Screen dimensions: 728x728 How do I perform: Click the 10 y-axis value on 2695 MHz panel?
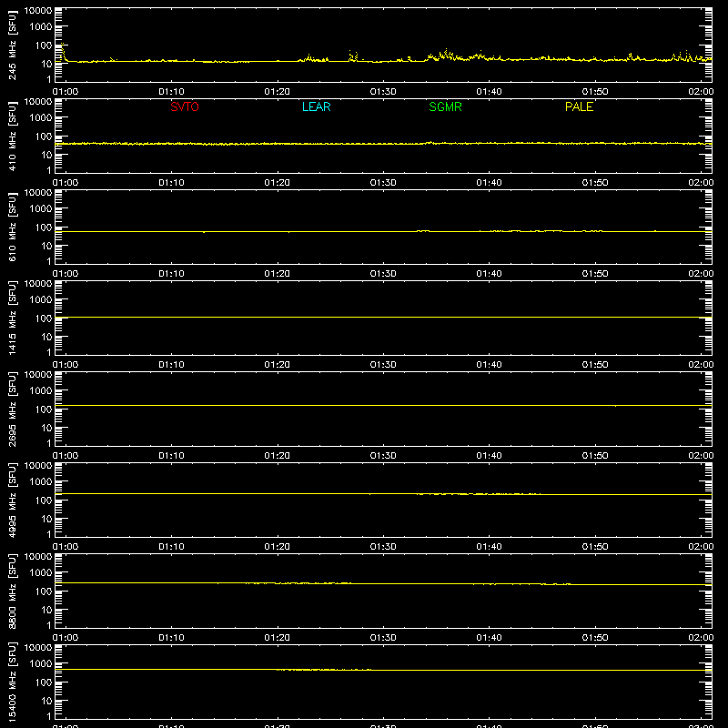[x=46, y=428]
